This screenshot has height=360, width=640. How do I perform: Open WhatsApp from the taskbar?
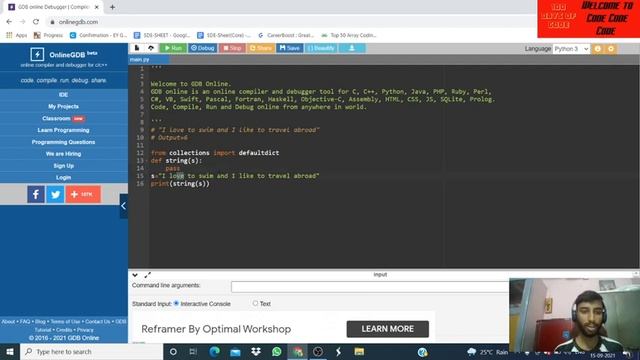277,352
